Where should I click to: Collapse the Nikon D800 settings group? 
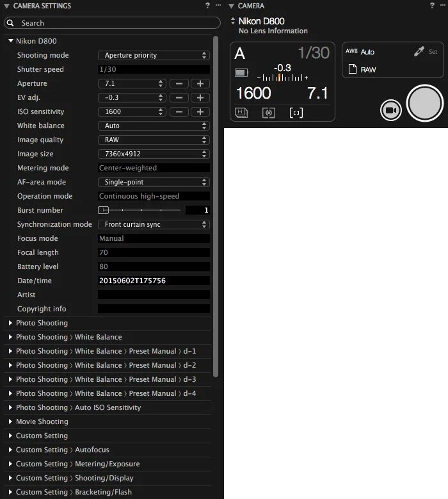(10, 41)
